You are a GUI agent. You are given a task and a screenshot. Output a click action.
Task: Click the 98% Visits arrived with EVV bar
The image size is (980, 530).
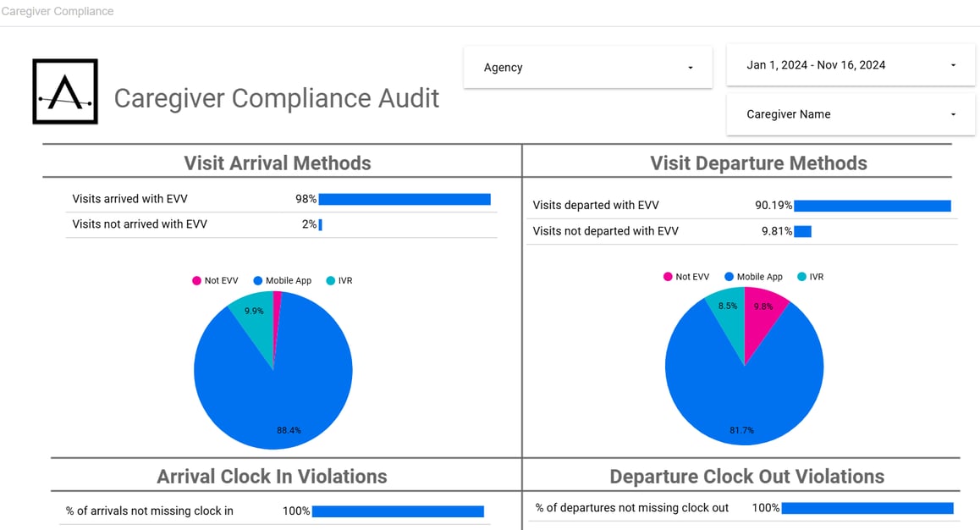coord(405,200)
